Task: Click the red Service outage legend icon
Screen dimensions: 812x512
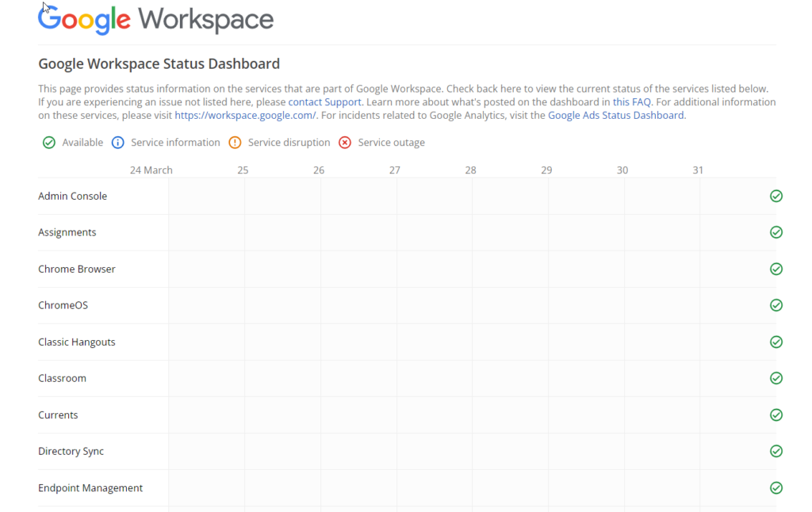Action: [x=345, y=143]
